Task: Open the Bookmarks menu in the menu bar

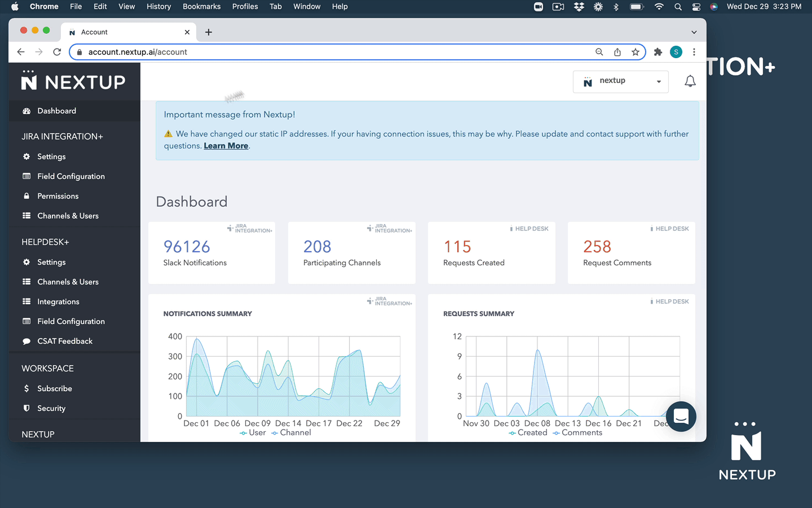Action: (x=201, y=6)
